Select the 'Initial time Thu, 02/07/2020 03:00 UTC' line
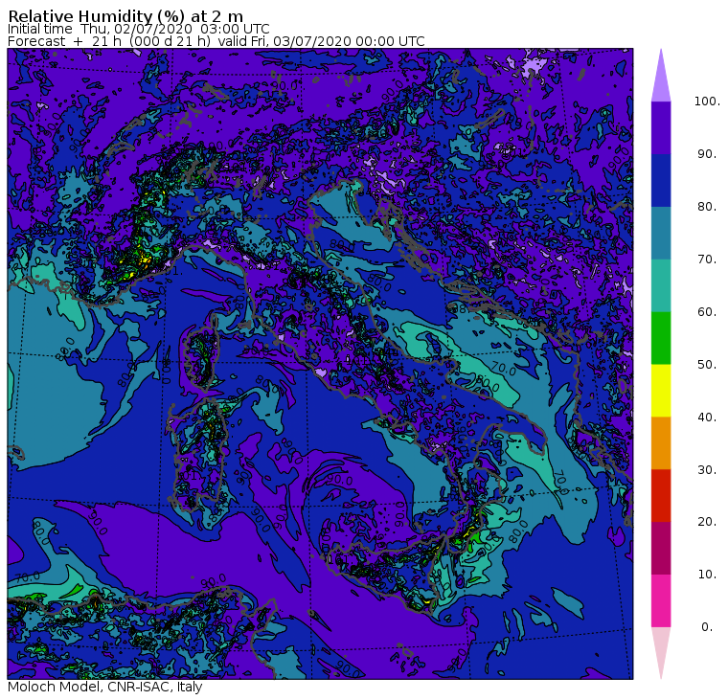The width and height of the screenshot is (728, 700). pyautogui.click(x=138, y=29)
